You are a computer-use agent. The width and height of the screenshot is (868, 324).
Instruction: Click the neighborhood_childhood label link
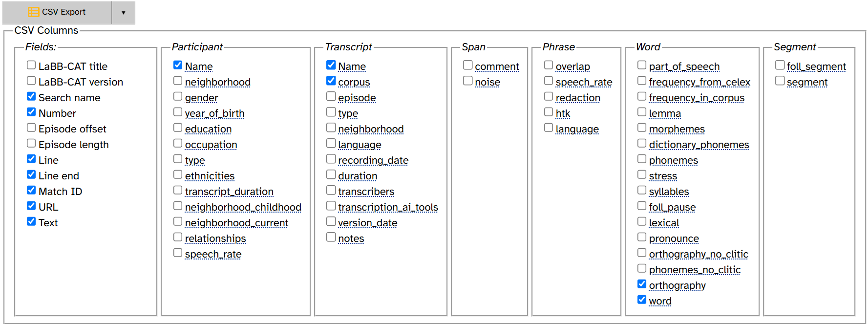(243, 207)
